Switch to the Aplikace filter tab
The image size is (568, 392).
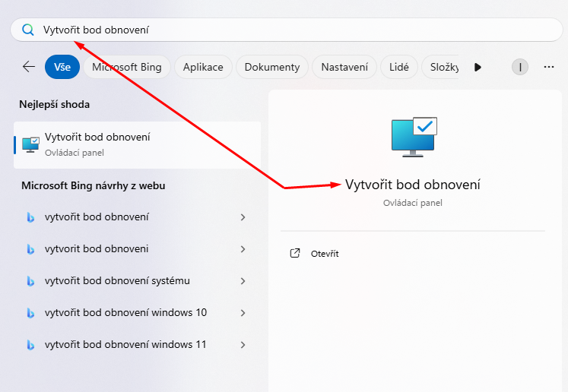203,67
